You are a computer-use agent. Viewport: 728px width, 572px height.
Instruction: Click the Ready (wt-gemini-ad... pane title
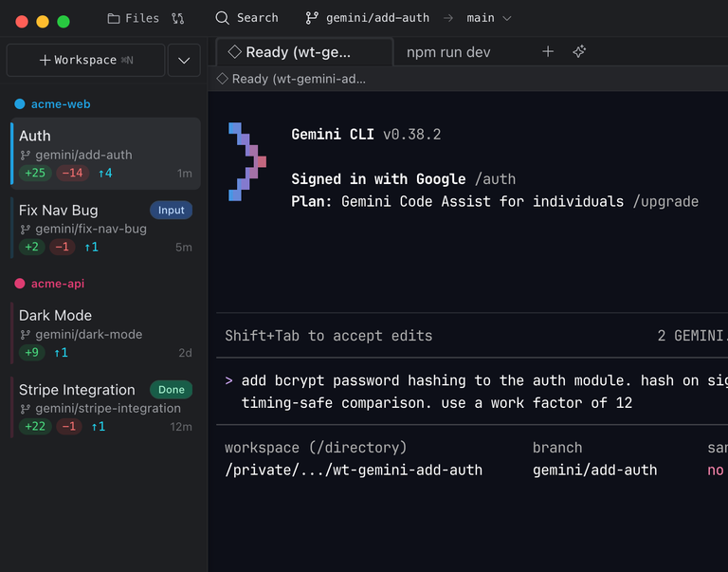(x=299, y=79)
